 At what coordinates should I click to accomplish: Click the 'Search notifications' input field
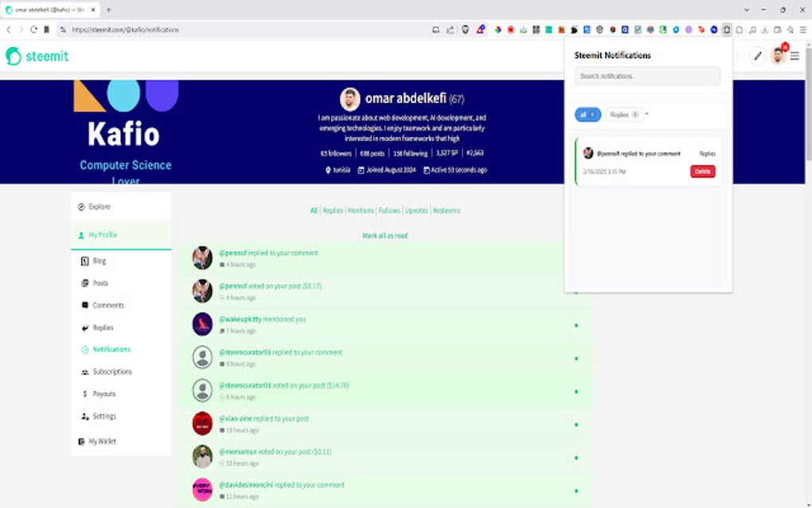coord(646,76)
